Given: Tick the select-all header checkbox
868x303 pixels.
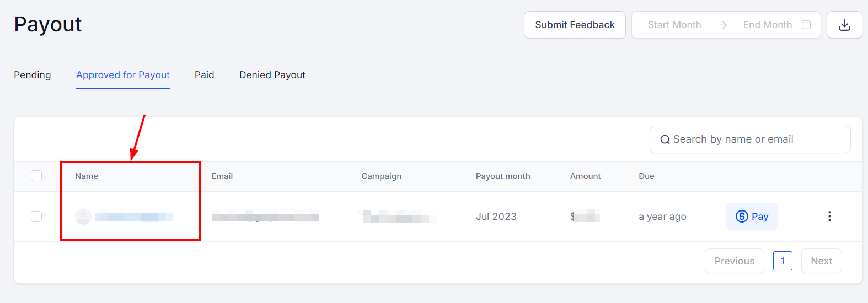Looking at the screenshot, I should point(36,176).
